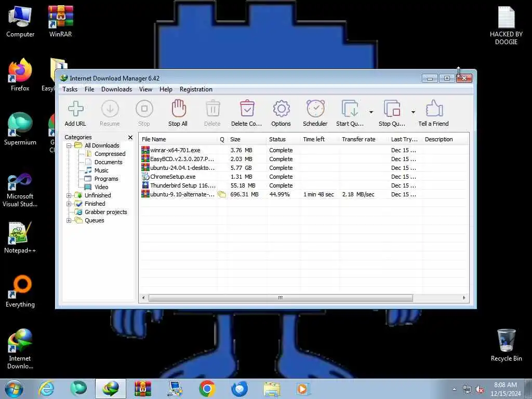
Task: Select winrar-x64-701.exe download row
Action: coord(303,150)
